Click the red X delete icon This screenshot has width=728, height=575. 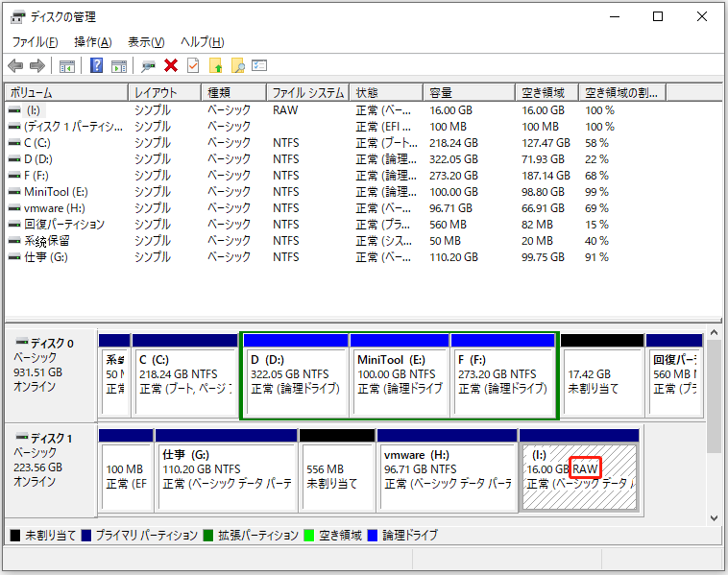click(x=171, y=65)
